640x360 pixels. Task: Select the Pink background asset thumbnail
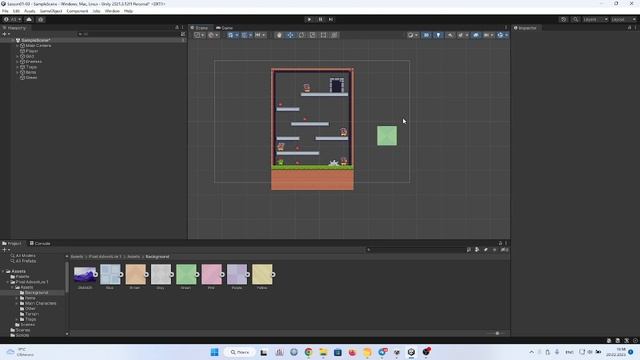[x=211, y=274]
